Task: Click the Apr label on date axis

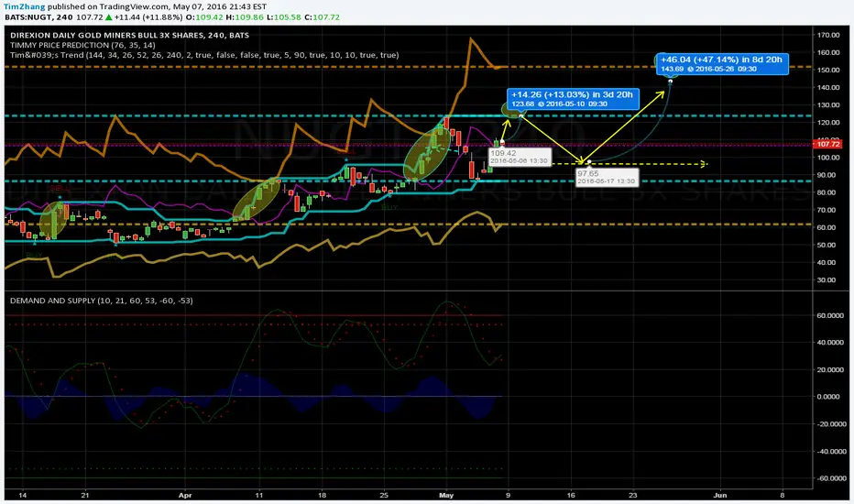Action: click(x=186, y=495)
